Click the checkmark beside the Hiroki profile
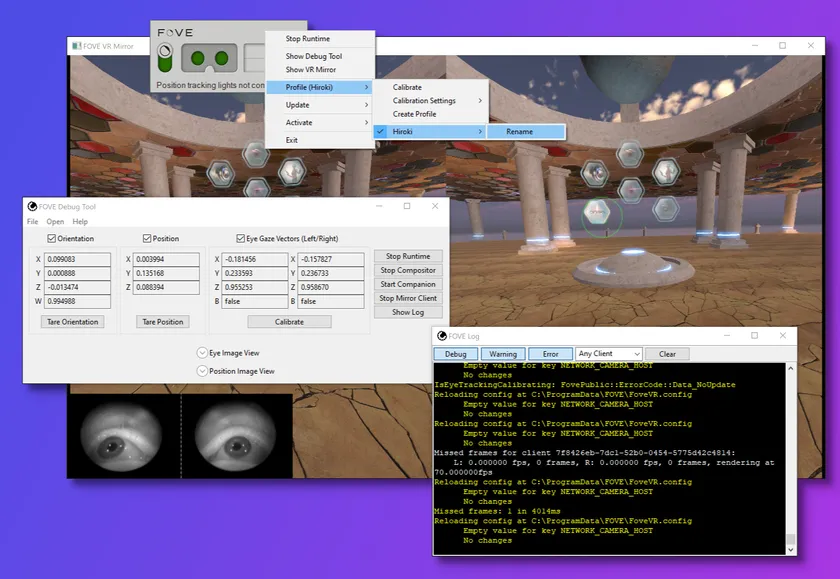 (380, 131)
